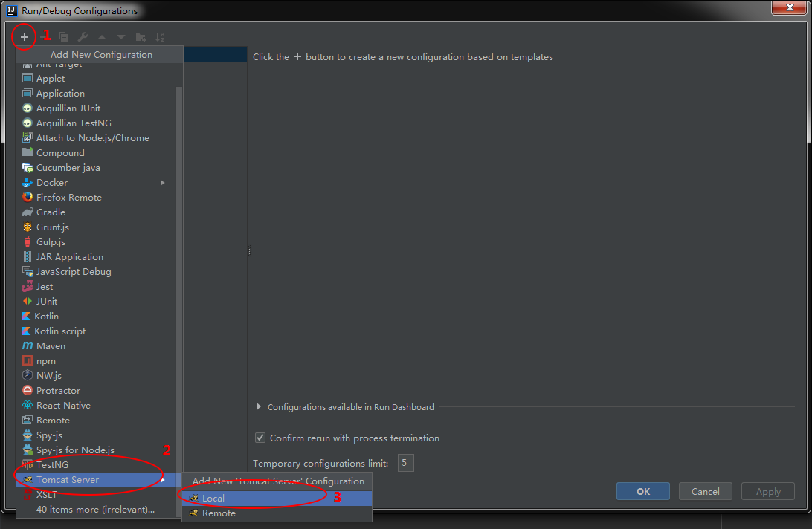812x529 pixels.
Task: Show the 40 items more (irrelevant) entry
Action: pyautogui.click(x=97, y=510)
